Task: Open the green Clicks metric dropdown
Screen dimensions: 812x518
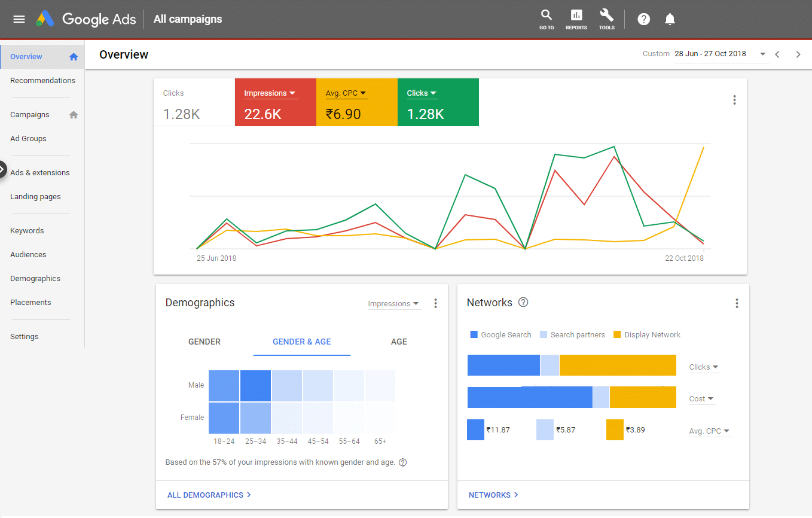Action: [x=422, y=93]
